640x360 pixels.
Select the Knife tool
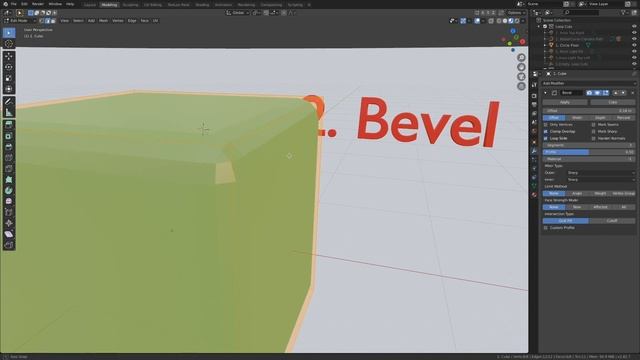click(x=9, y=169)
